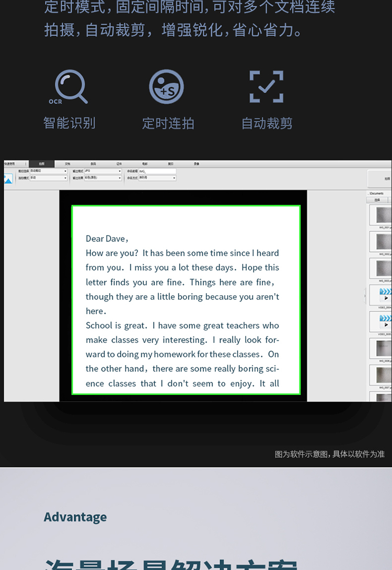Open the 手动 capture mode dropdown
This screenshot has width=392, height=570.
pyautogui.click(x=49, y=178)
